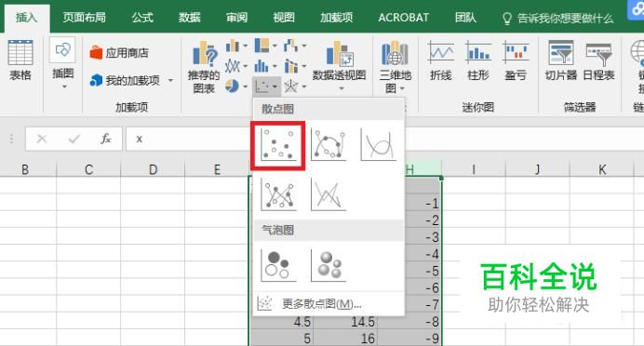Click 告诉我你想要做什么 search box
The width and height of the screenshot is (644, 346).
[557, 18]
